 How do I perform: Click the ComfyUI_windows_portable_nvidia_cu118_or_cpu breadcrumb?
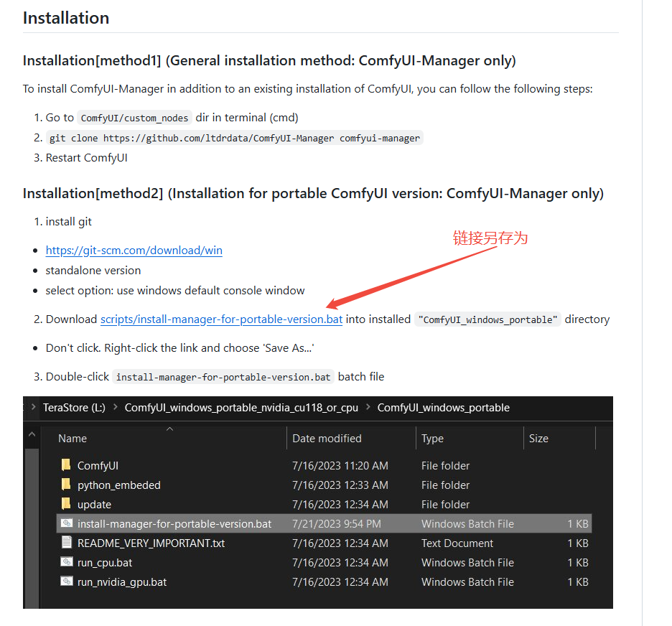241,407
